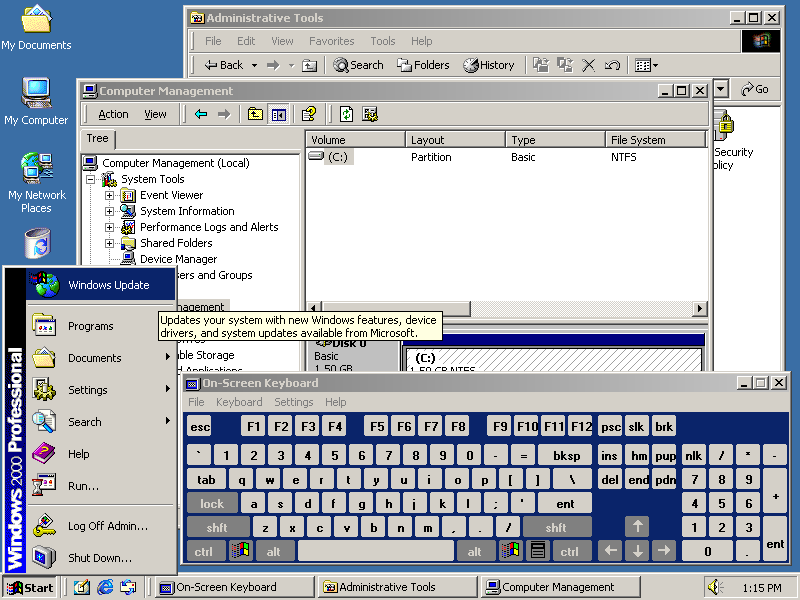Click Search in the Administrative Tools toolbar

tap(358, 65)
